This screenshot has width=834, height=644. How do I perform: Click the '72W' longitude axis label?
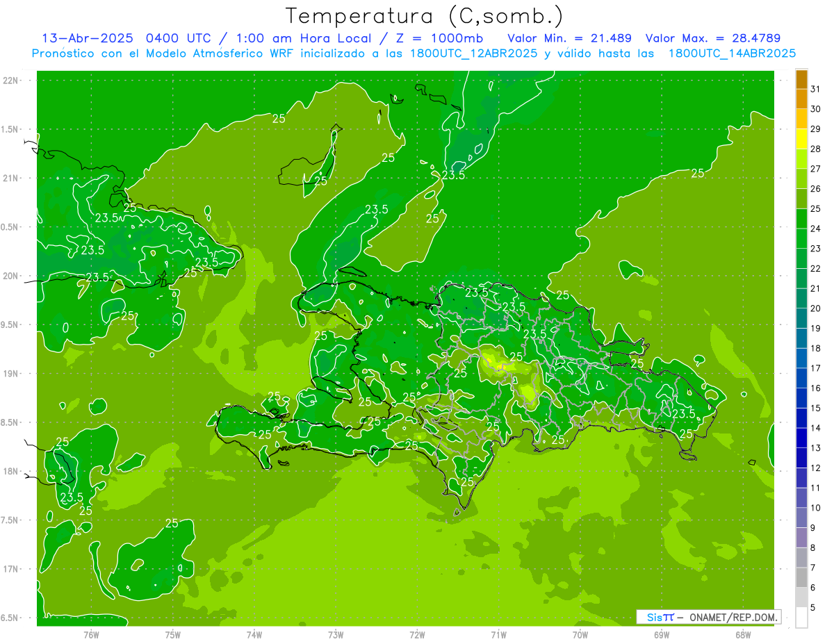417,634
